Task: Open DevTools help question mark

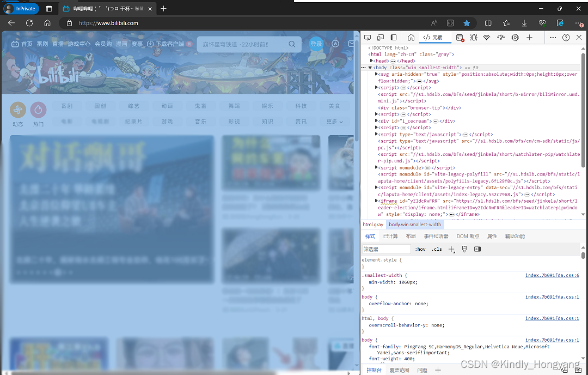Action: (x=566, y=38)
